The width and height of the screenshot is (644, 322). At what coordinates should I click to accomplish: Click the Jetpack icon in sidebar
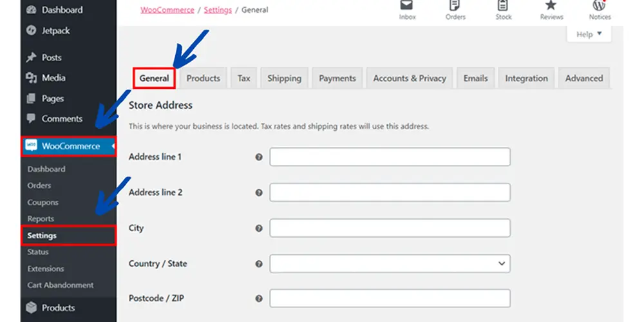pyautogui.click(x=31, y=30)
